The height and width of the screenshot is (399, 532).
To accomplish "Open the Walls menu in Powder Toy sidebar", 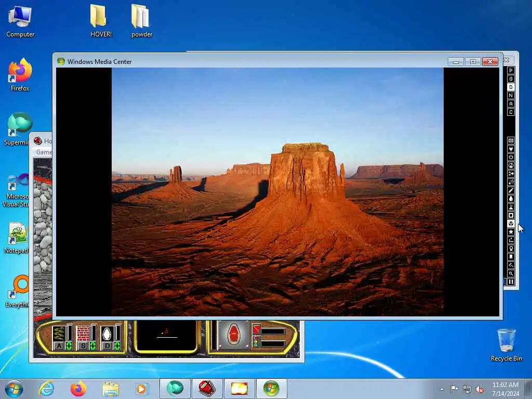I will point(511,140).
